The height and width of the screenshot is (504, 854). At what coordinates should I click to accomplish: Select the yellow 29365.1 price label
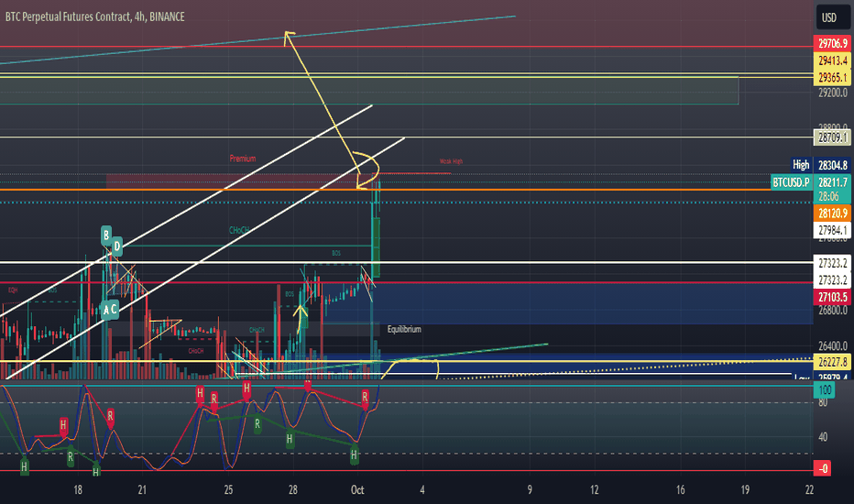pyautogui.click(x=833, y=77)
